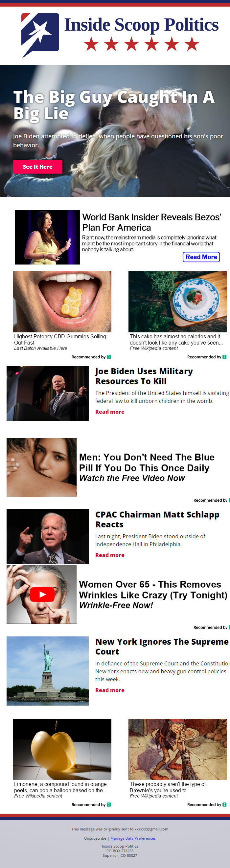The image size is (230, 868).
Task: Open the low-calorie cake ad image
Action: (x=177, y=301)
